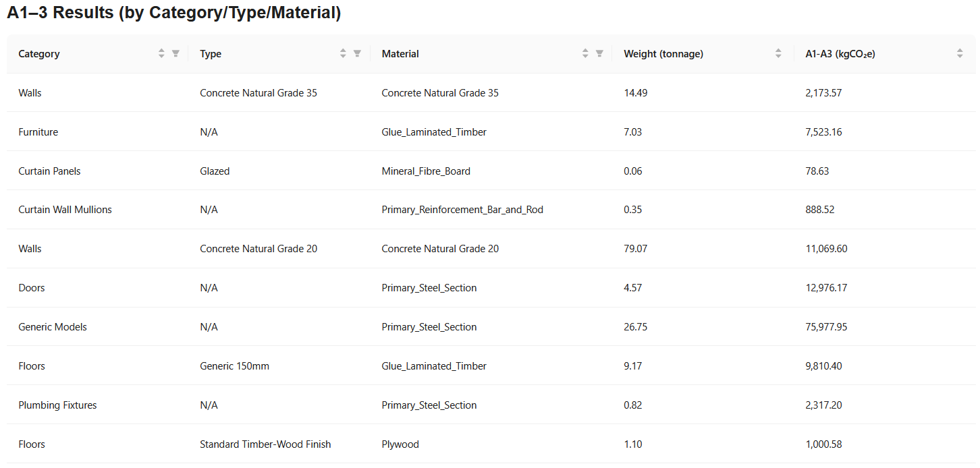Select the Generic Models steel section row
The width and height of the screenshot is (980, 468).
270,326
